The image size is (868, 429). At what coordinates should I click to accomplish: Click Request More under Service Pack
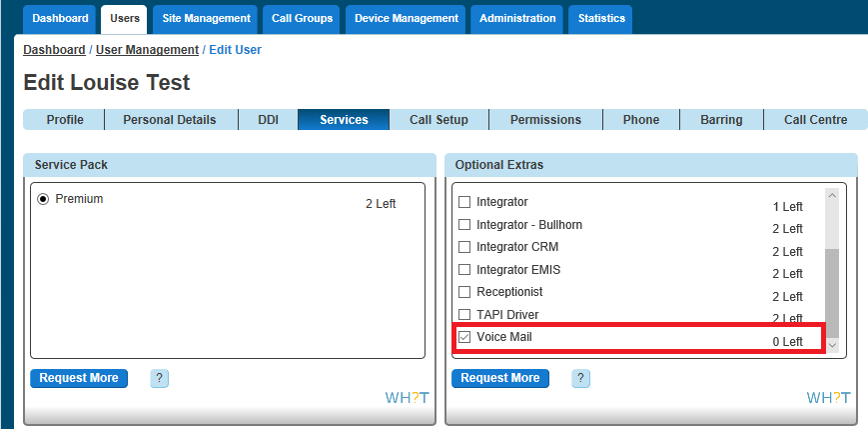79,378
